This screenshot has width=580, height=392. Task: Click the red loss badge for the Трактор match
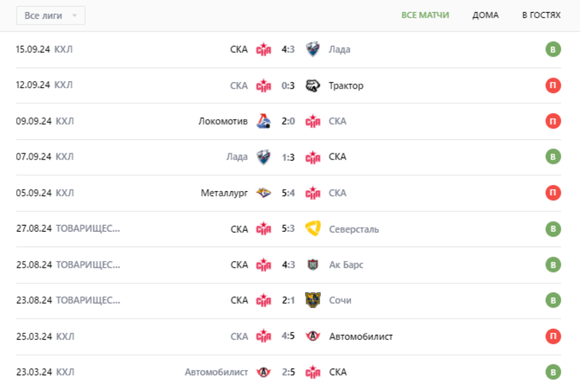coord(553,86)
